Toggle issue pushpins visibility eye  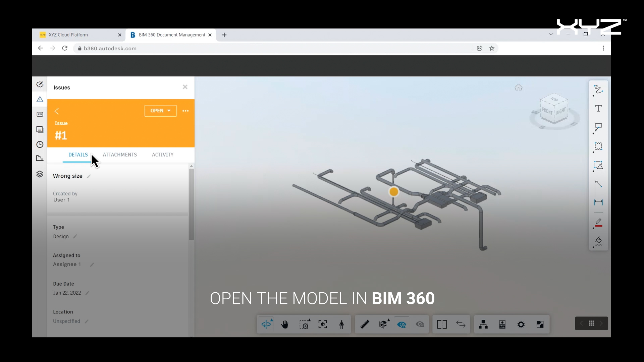pos(401,324)
